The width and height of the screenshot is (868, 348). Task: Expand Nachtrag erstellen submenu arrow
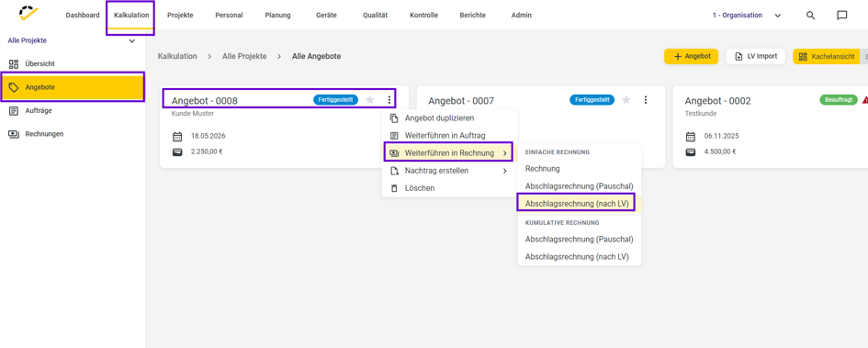504,171
